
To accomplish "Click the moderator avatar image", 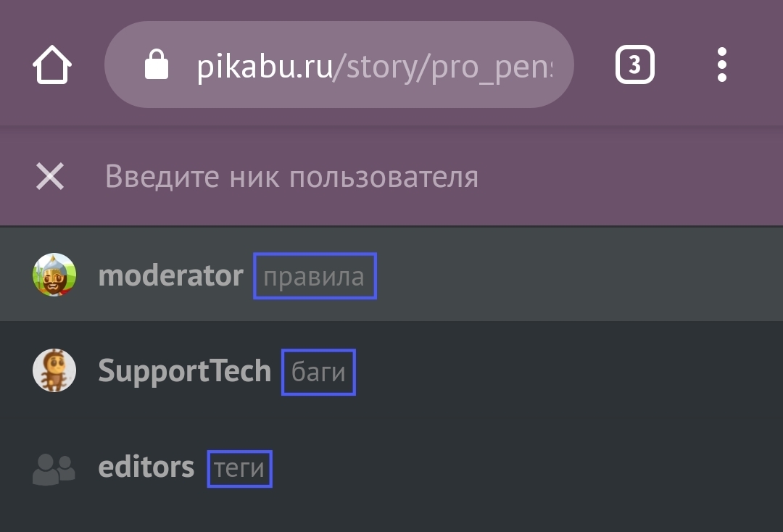I will (x=54, y=275).
